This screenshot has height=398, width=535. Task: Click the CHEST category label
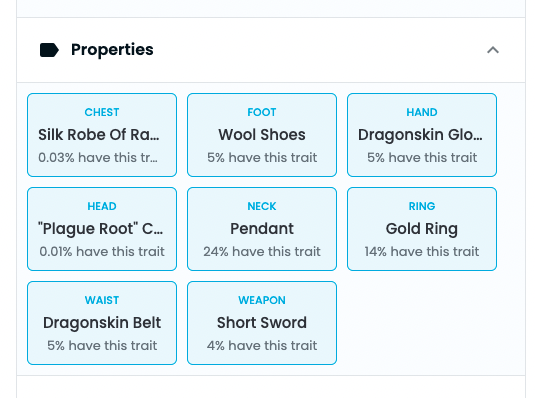[x=102, y=112]
